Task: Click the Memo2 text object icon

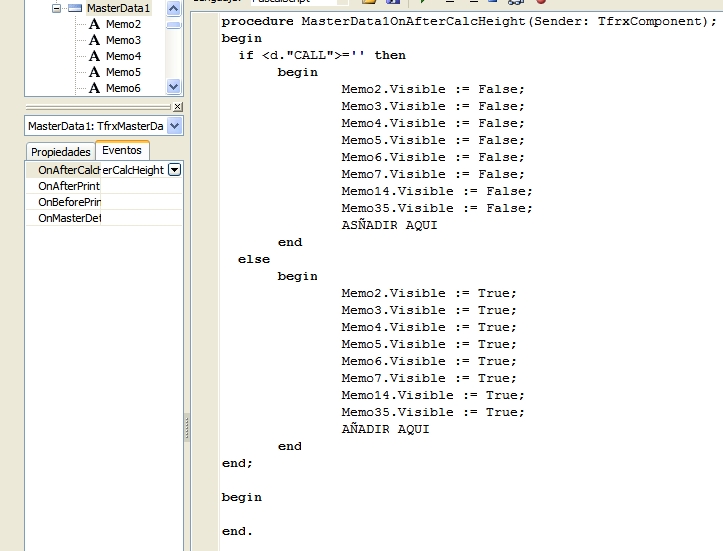Action: pos(94,24)
